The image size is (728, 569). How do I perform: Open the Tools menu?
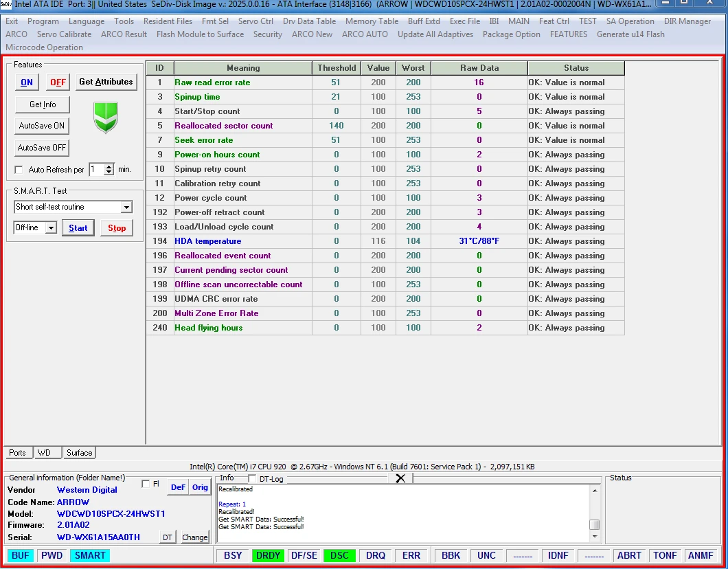click(x=124, y=21)
